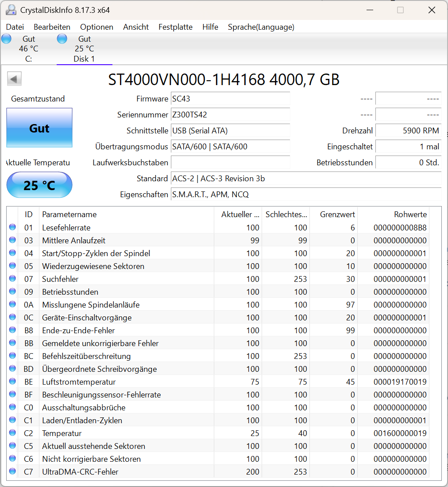Viewport: 448px width, 487px height.
Task: Click status orb of Geräte-Einschaltvorgänge row
Action: coord(12,317)
